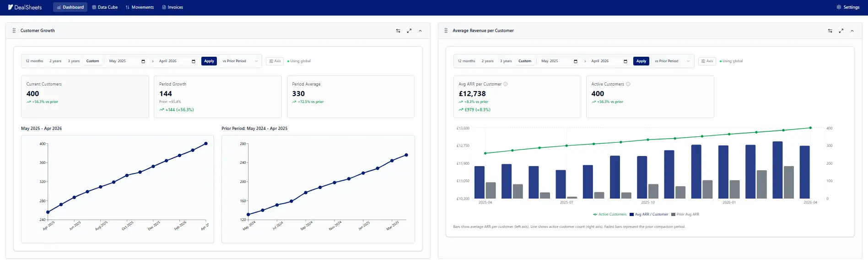Select 3 years range in Average Revenue panel
Screen dimensions: 868x264
tap(506, 61)
